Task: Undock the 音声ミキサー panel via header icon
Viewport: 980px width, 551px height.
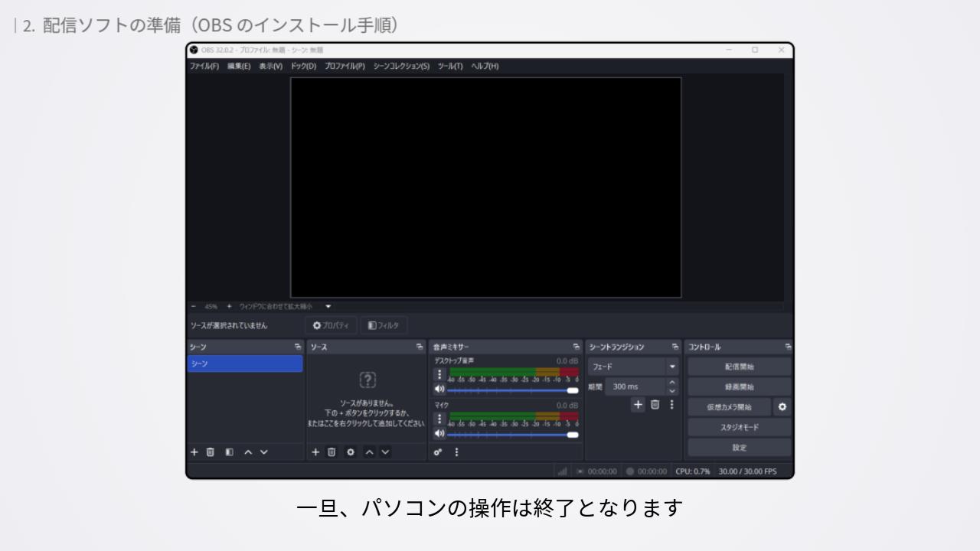Action: 576,347
